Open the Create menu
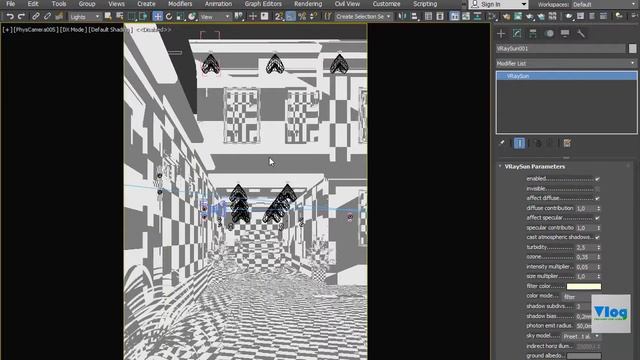The image size is (640, 360). tap(146, 4)
